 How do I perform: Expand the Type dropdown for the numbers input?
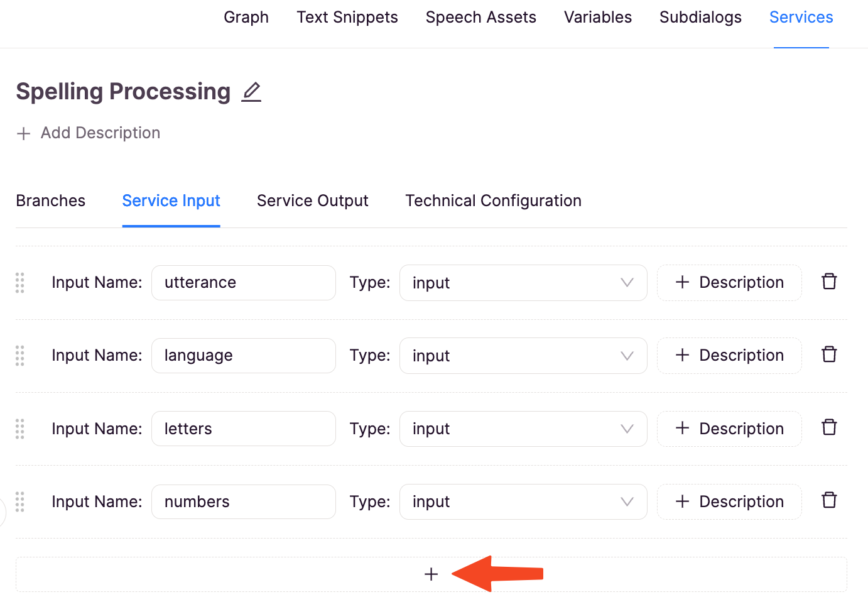click(x=523, y=501)
